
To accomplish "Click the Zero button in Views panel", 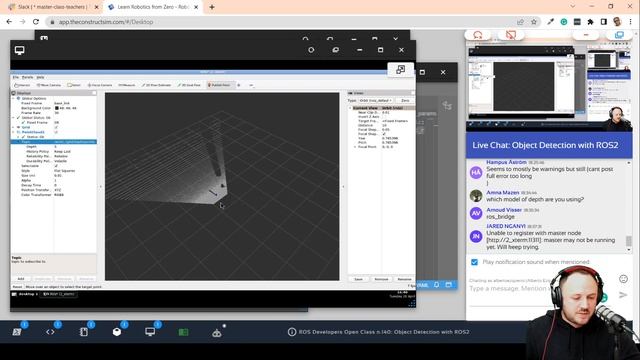I will pos(405,100).
